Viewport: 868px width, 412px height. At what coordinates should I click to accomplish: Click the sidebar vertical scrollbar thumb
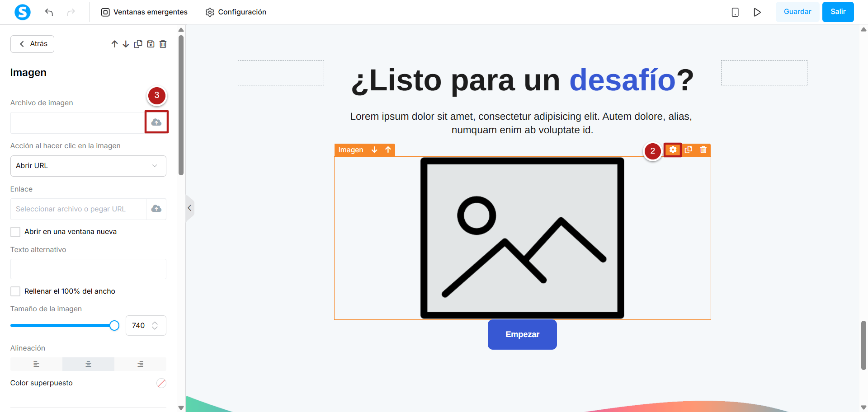pyautogui.click(x=181, y=105)
